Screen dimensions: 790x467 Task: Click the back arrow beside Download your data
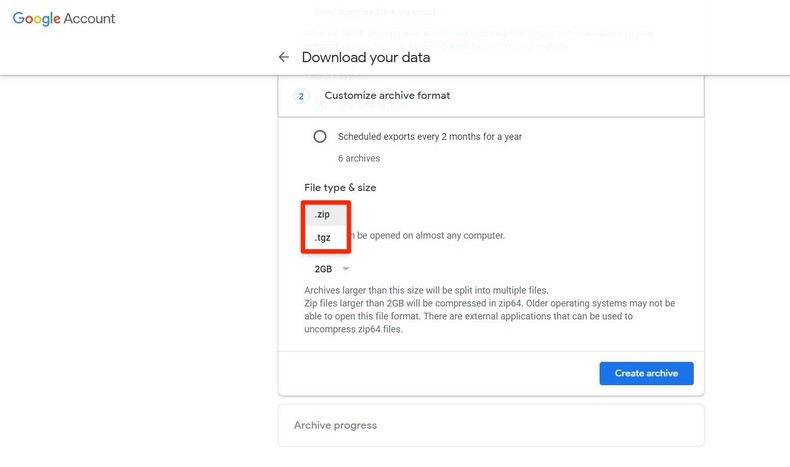(284, 57)
